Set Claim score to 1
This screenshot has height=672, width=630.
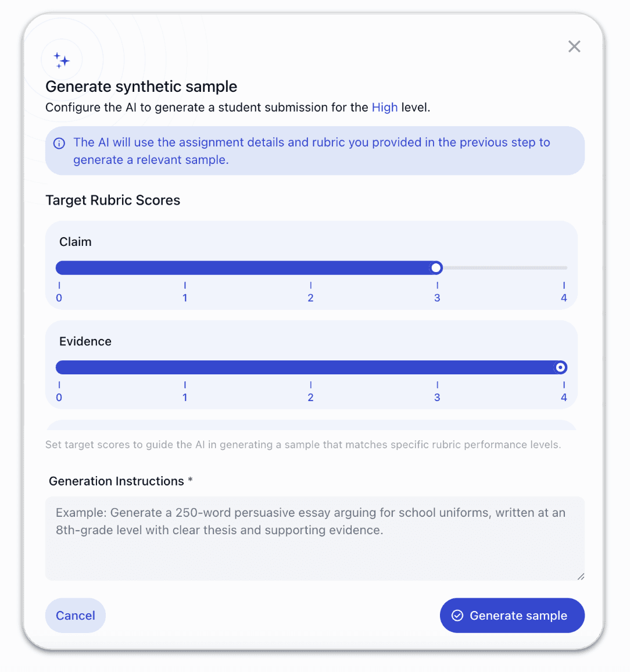point(185,268)
